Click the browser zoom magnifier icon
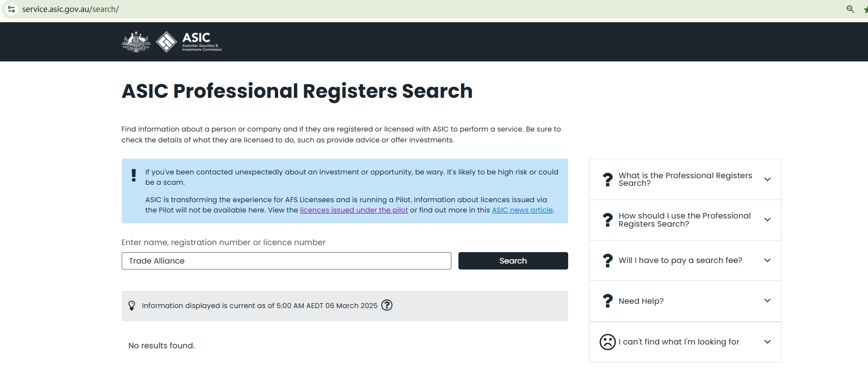The image size is (868, 376). tap(850, 9)
